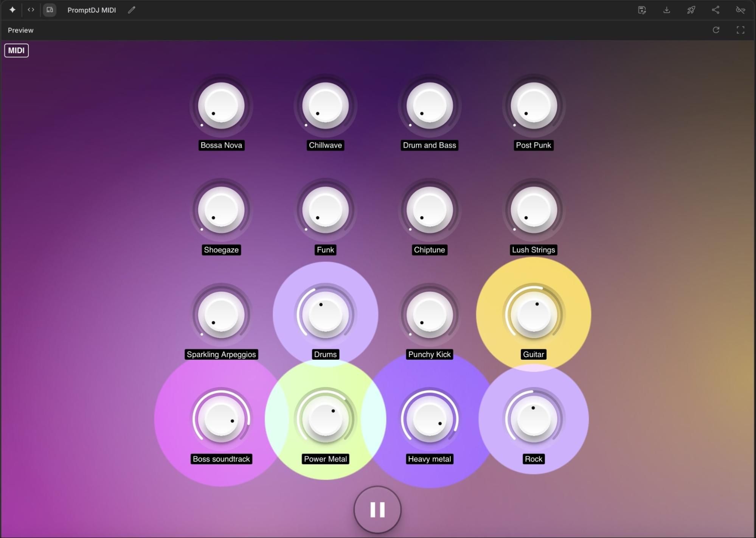Click the Boss soundtrack label
The image size is (756, 538).
point(221,459)
